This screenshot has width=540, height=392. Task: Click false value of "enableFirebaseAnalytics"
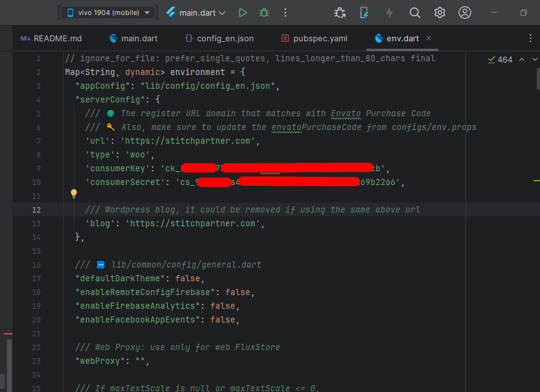(x=223, y=306)
